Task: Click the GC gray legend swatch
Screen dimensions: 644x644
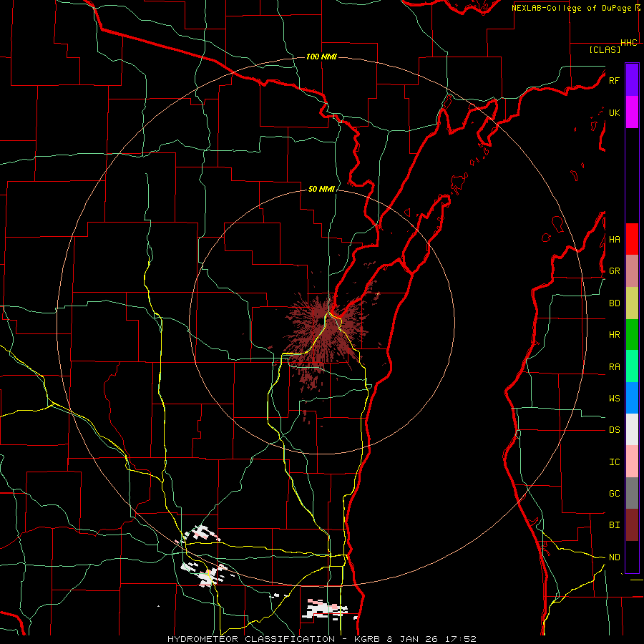Action: (632, 493)
